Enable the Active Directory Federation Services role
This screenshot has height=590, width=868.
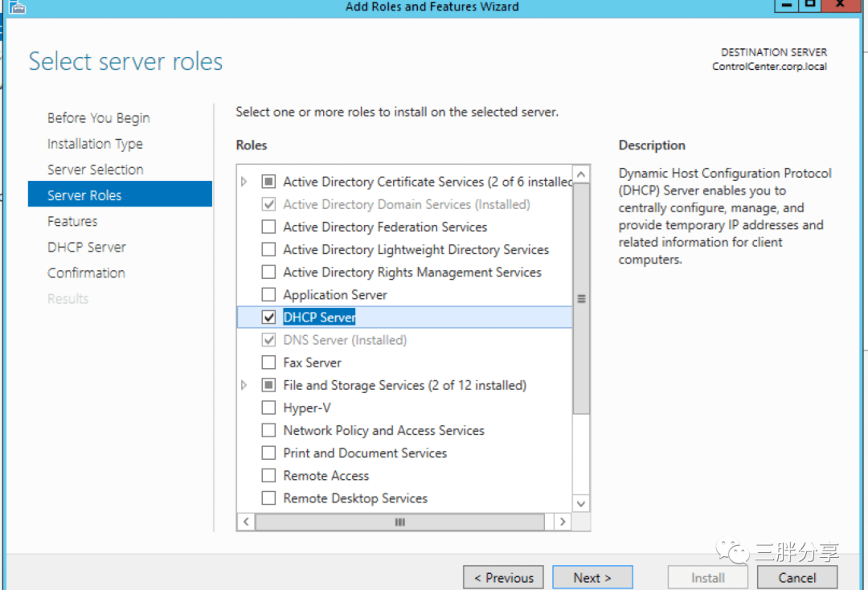[269, 227]
